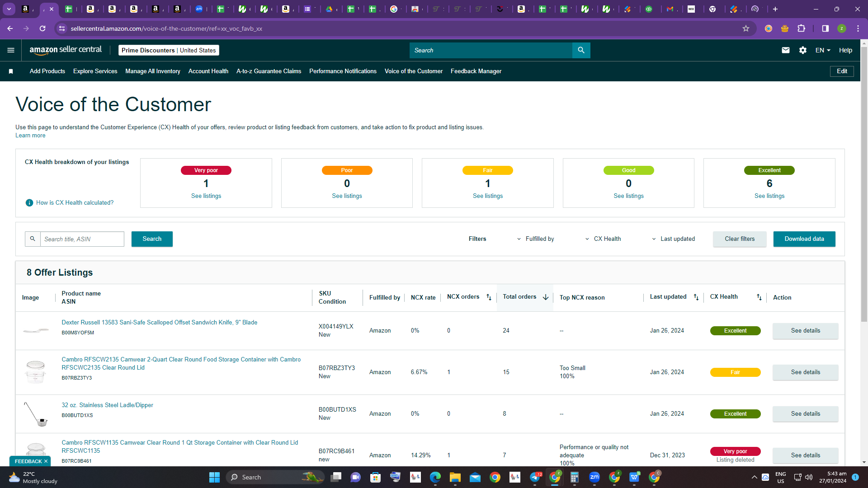Open Calculator from the taskbar

(574, 477)
